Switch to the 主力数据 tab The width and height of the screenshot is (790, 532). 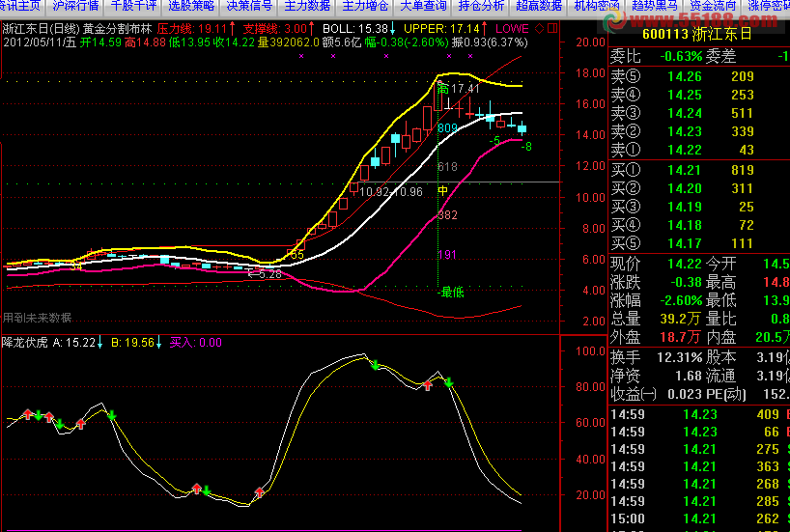[x=307, y=6]
